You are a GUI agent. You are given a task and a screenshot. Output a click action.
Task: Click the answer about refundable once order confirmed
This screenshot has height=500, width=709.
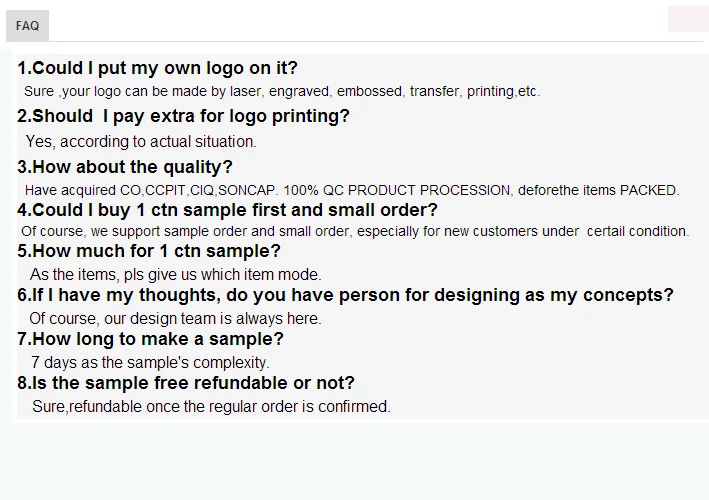point(211,406)
